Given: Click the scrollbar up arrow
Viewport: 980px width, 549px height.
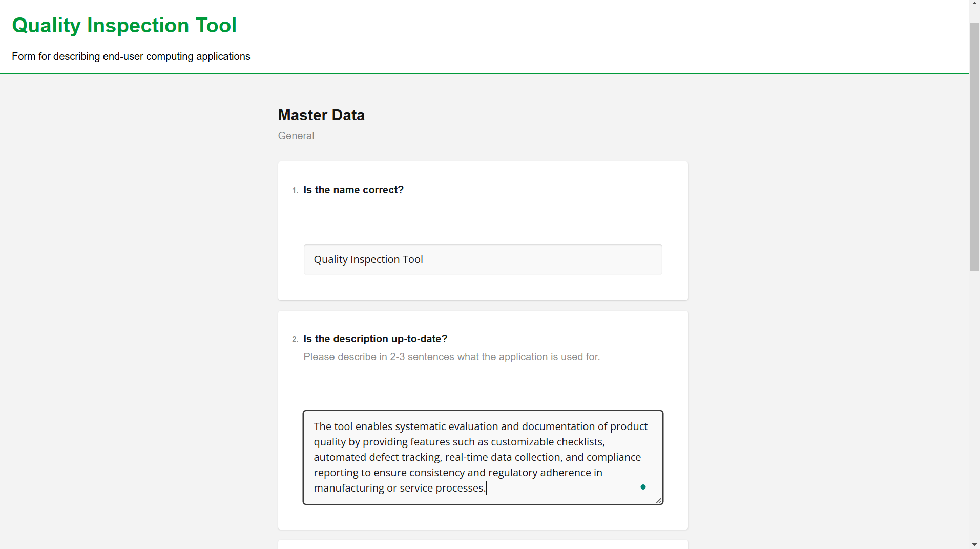Looking at the screenshot, I should (x=974, y=3).
